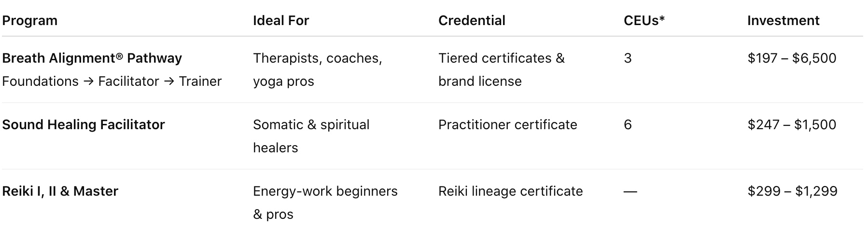Select the Reiki lineage certificate cell
This screenshot has width=868, height=241.
coord(511,191)
